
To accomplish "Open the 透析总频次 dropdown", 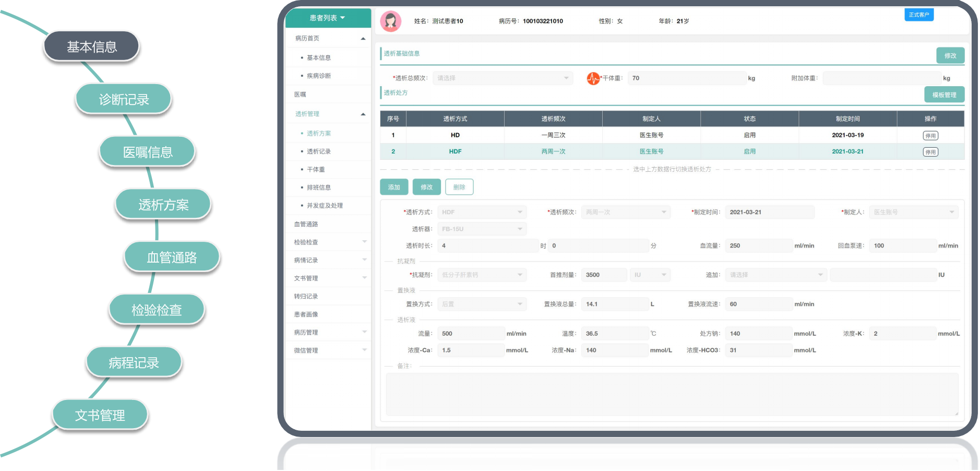I will tap(503, 78).
